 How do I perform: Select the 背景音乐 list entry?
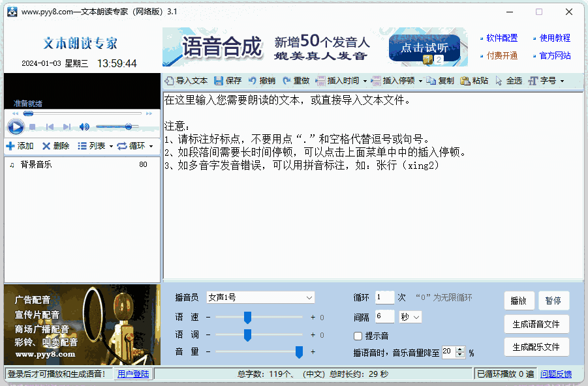pos(82,164)
